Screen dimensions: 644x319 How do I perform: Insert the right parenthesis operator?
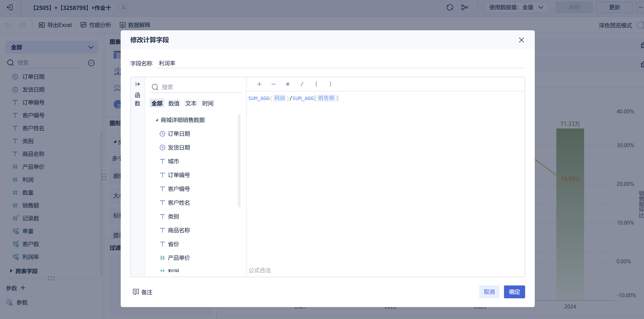pyautogui.click(x=330, y=84)
